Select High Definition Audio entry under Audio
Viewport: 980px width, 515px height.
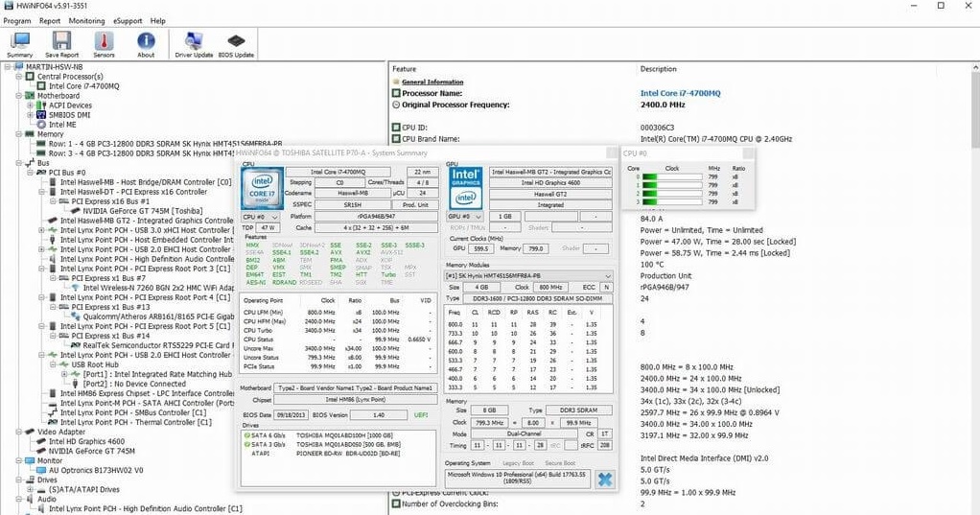point(145,508)
